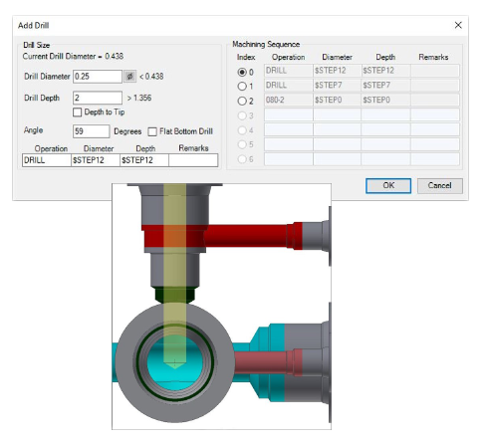
Task: Check the Flat Bottom Drill option
Action: [152, 131]
